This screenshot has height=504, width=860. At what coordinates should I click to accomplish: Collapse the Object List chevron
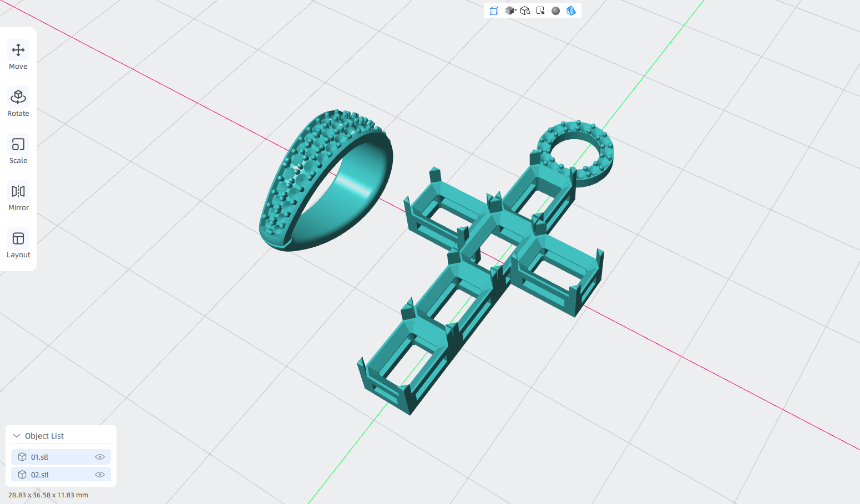click(x=17, y=436)
